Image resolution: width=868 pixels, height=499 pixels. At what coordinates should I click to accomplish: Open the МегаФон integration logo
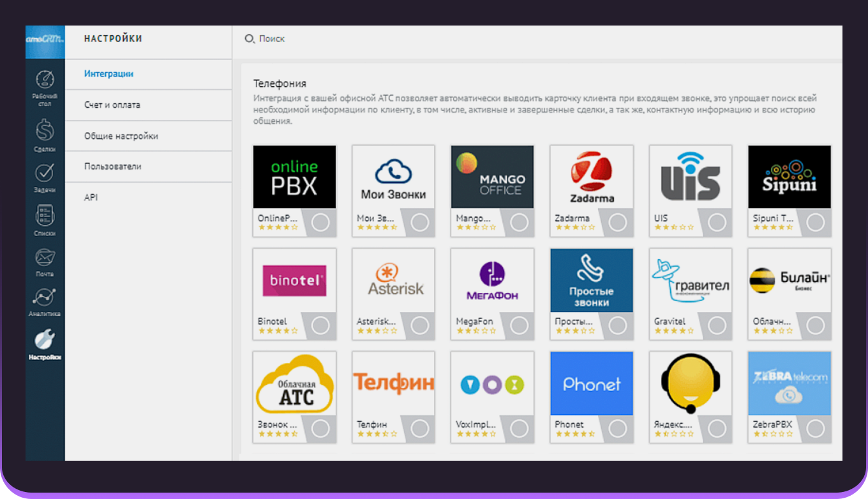[x=492, y=280]
